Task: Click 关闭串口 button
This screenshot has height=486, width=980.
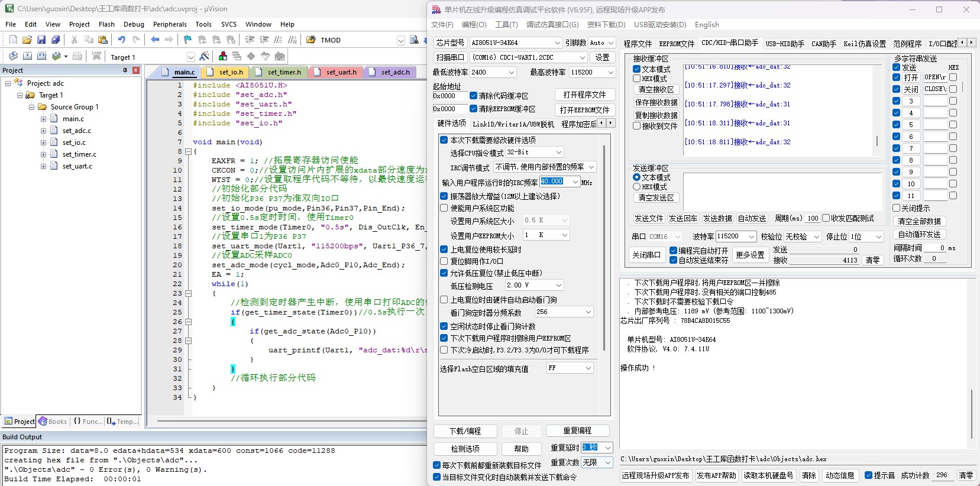Action: pyautogui.click(x=646, y=255)
